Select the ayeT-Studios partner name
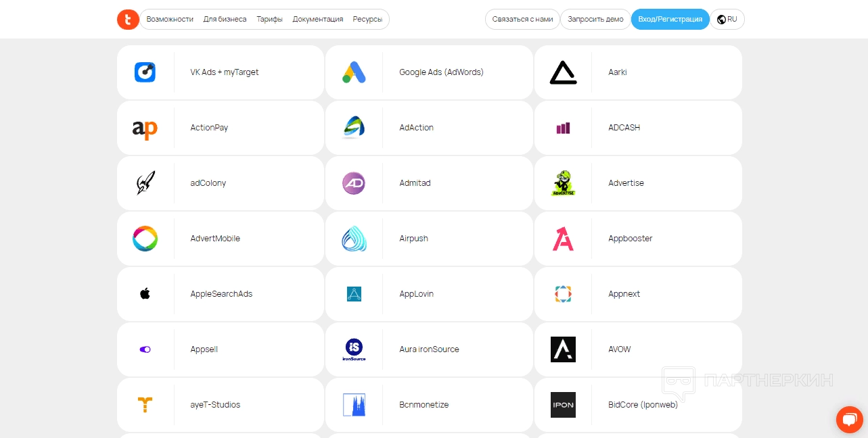 coord(215,405)
